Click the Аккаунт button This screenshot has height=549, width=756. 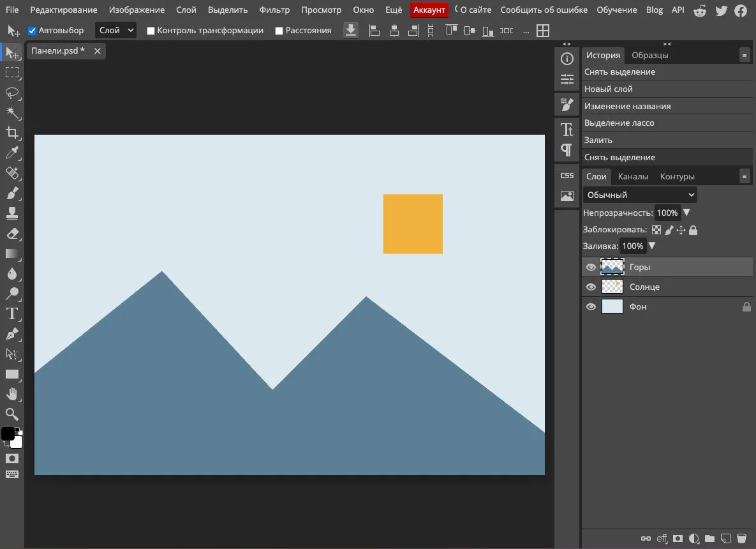pyautogui.click(x=429, y=10)
